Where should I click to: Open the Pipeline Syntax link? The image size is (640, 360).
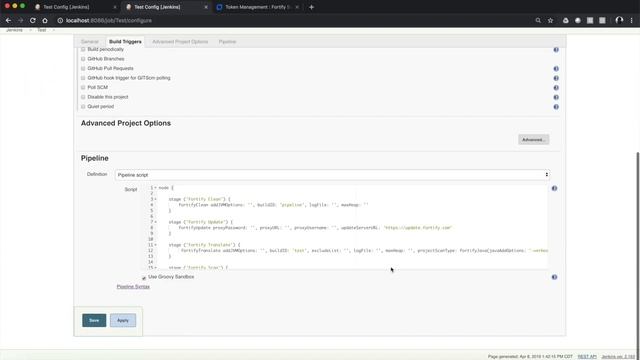tap(133, 287)
